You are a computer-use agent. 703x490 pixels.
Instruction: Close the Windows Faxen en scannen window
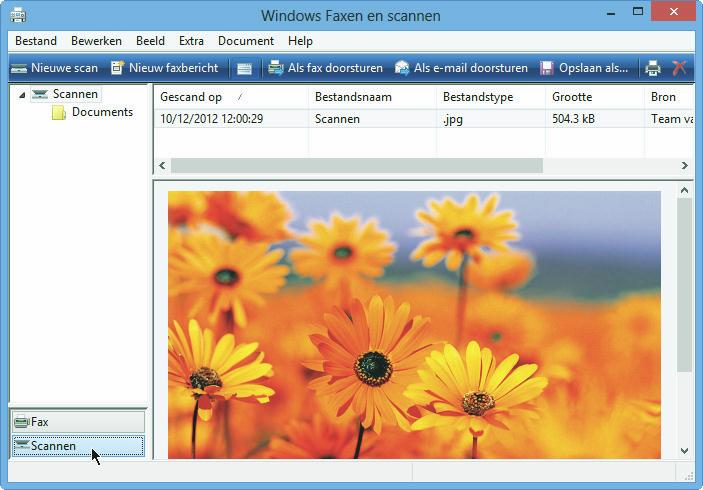[673, 12]
